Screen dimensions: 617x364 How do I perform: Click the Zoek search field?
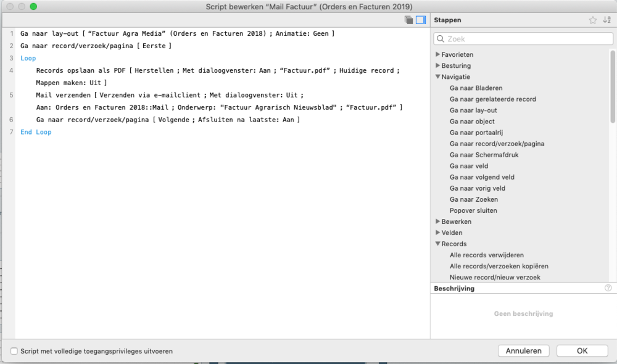click(524, 39)
